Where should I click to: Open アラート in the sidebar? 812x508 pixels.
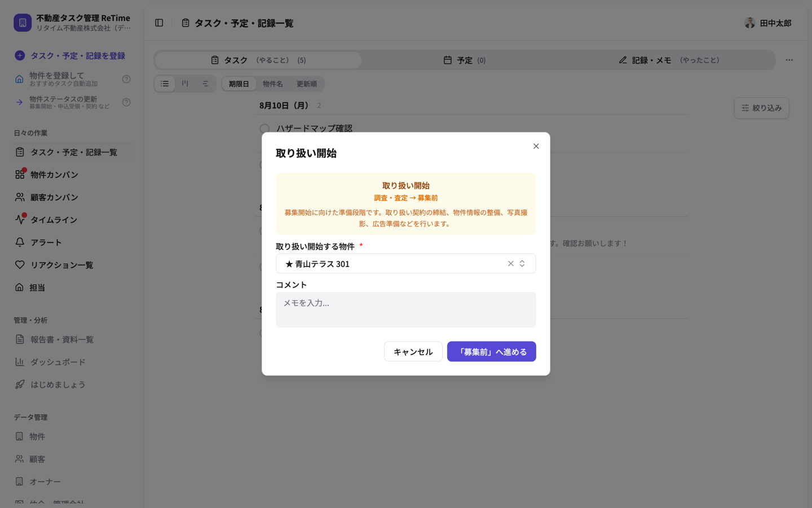[x=72, y=242]
